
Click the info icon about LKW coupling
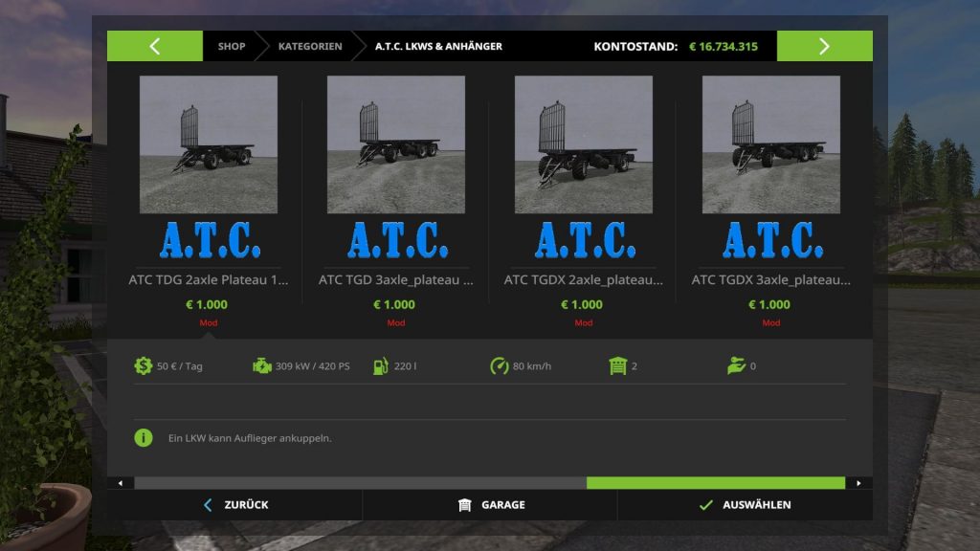144,437
